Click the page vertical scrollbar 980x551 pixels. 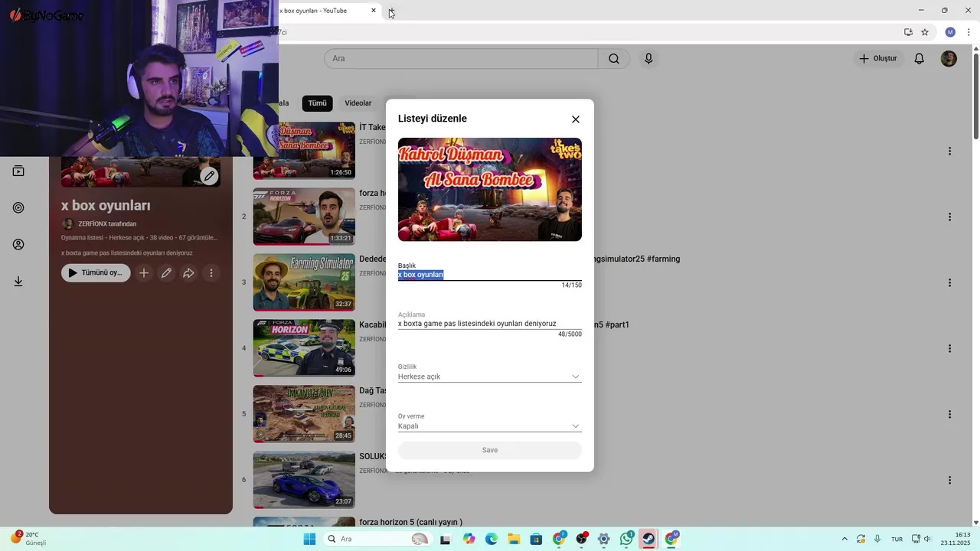(975, 96)
